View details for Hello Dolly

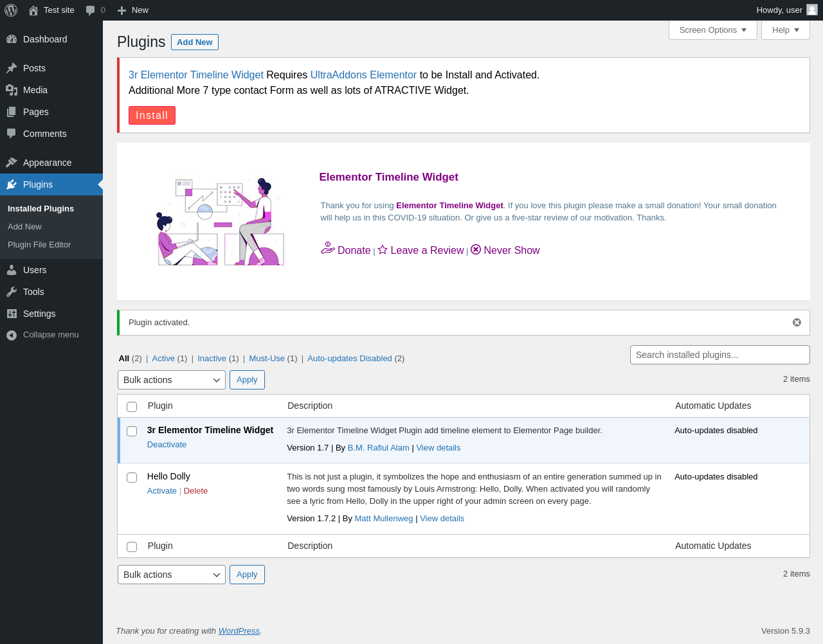(442, 519)
